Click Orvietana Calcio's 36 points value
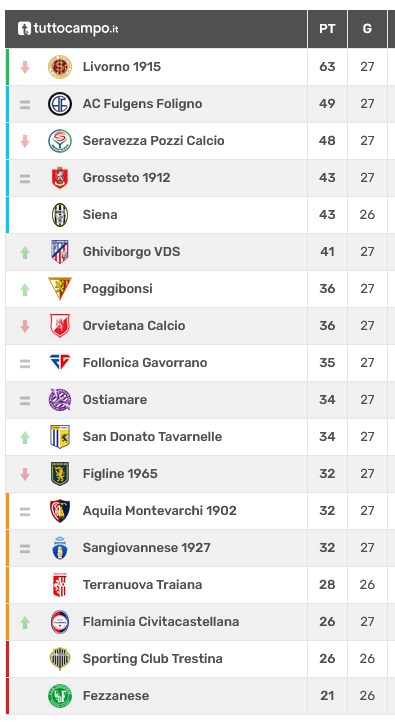395x727 pixels. (327, 325)
